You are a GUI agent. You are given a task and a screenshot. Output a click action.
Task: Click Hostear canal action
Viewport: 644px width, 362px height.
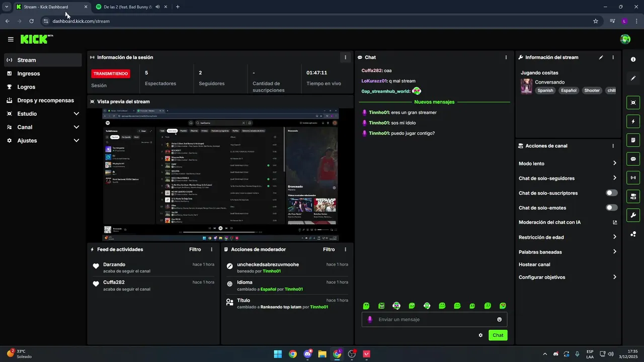[x=534, y=264]
